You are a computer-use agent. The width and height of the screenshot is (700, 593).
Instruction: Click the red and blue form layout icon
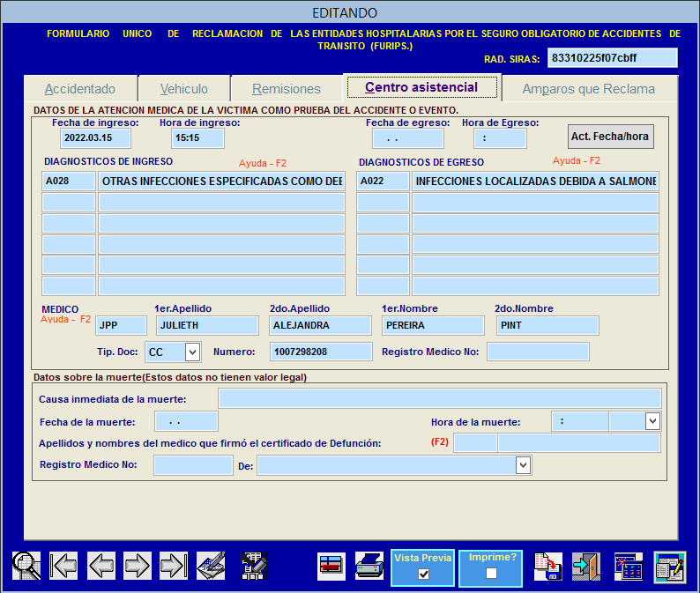click(331, 566)
